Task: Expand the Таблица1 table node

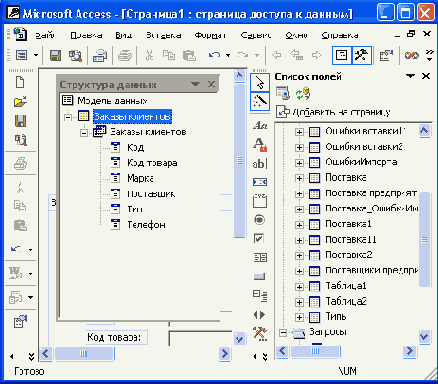Action: coord(299,286)
